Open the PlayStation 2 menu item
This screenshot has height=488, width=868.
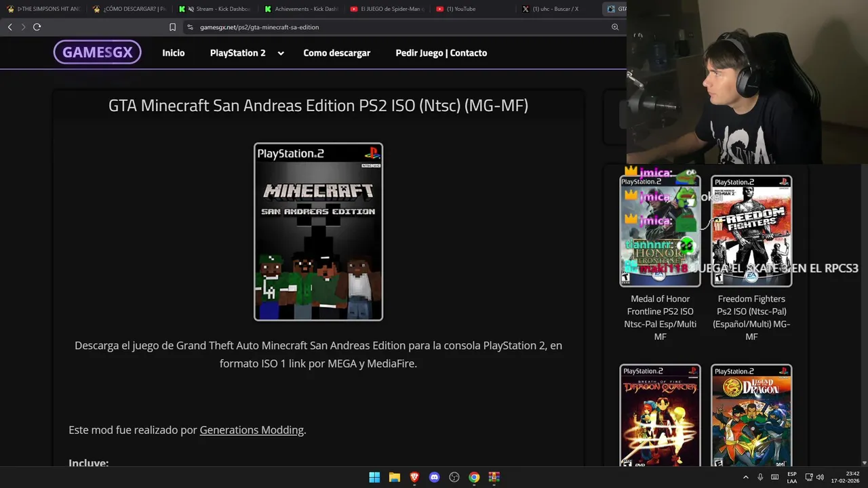[x=238, y=53]
